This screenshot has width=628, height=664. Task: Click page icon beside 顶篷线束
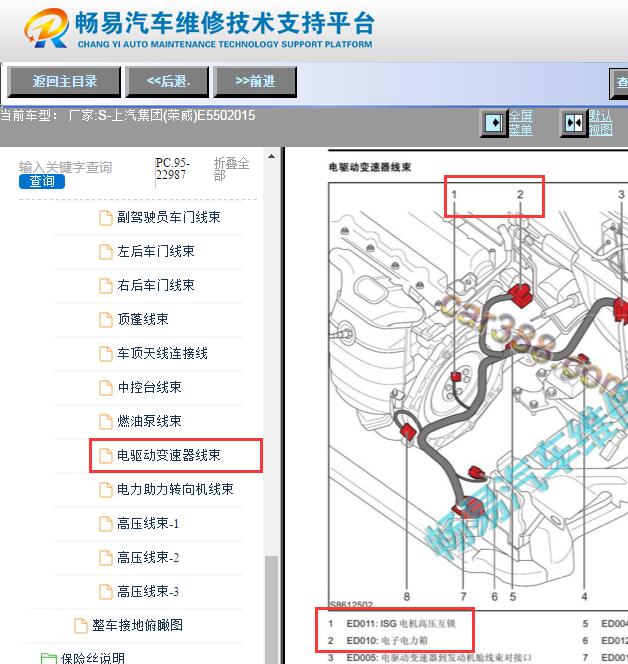(105, 319)
